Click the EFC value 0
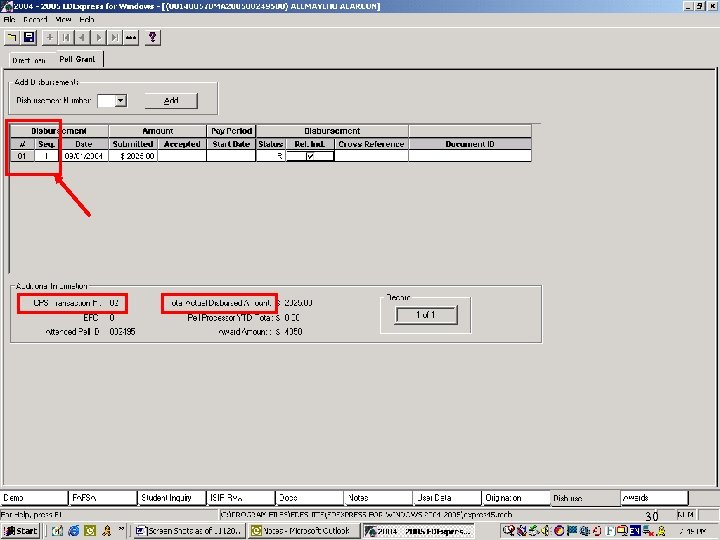The image size is (720, 540). point(112,318)
